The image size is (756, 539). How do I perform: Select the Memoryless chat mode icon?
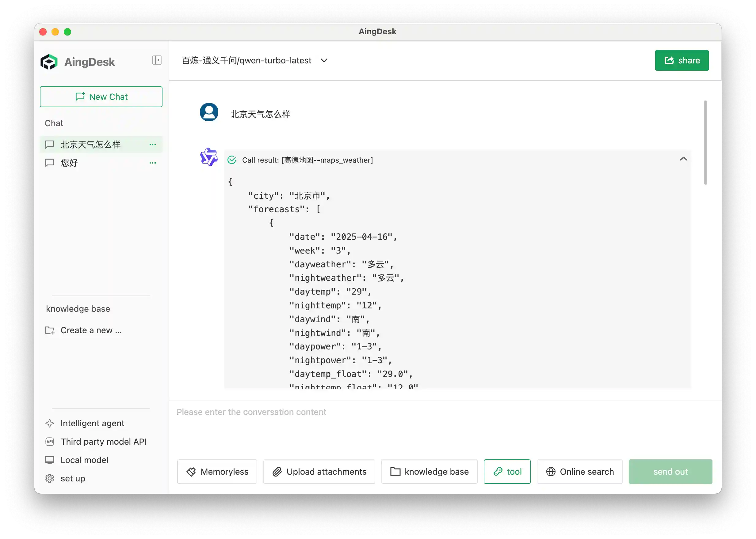pos(192,472)
